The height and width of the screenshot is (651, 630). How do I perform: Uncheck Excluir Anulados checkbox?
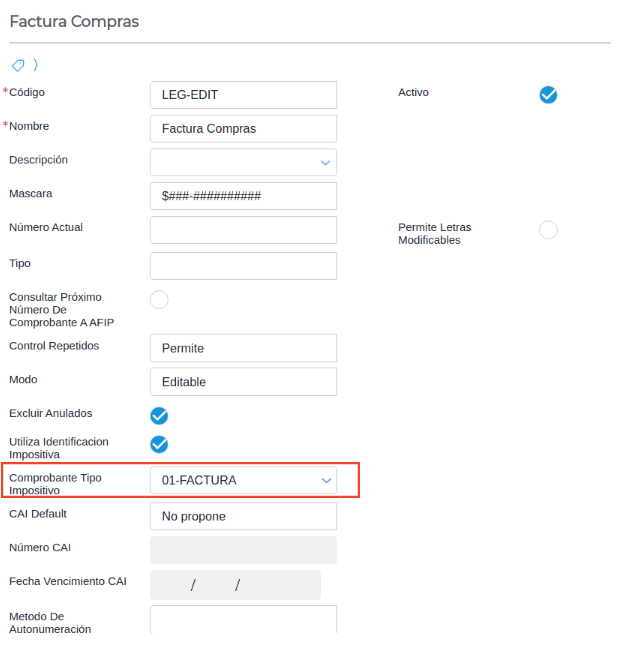(x=159, y=415)
